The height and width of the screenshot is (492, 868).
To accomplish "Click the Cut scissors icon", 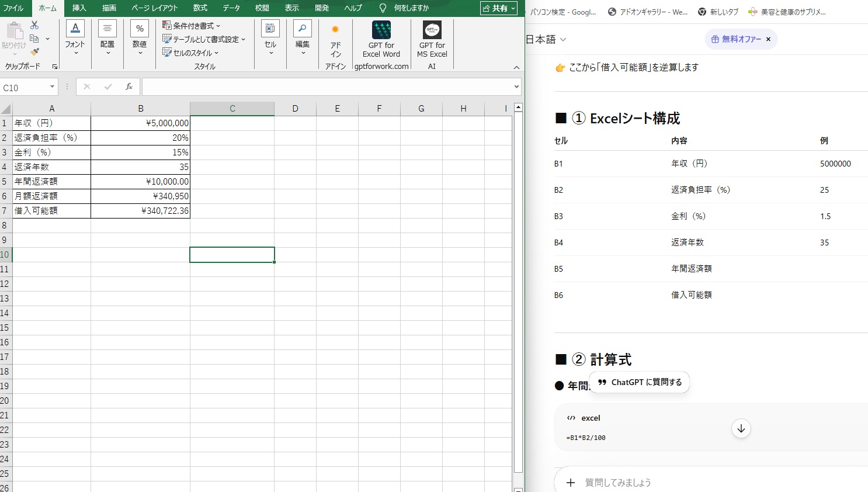I will [34, 25].
